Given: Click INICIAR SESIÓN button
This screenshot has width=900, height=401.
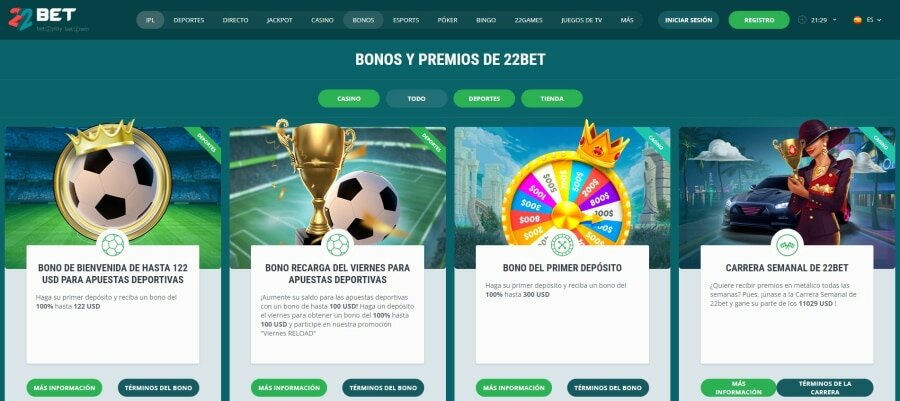Looking at the screenshot, I should [x=688, y=20].
